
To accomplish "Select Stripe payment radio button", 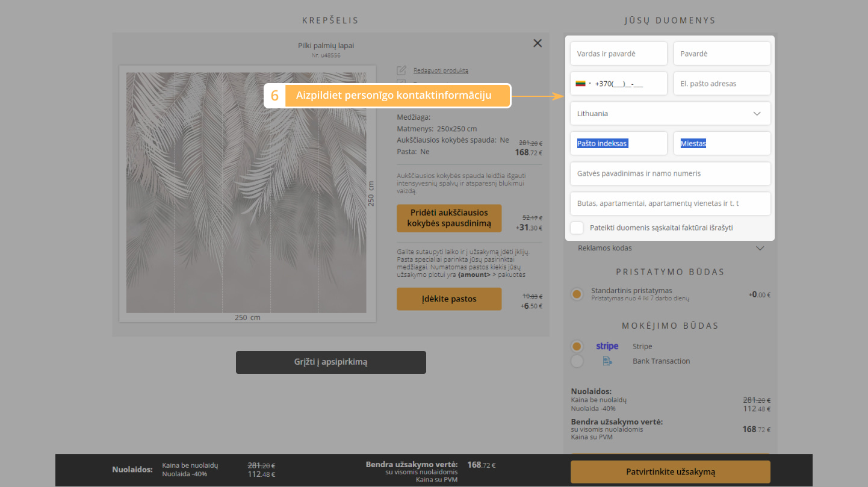I will [x=577, y=347].
